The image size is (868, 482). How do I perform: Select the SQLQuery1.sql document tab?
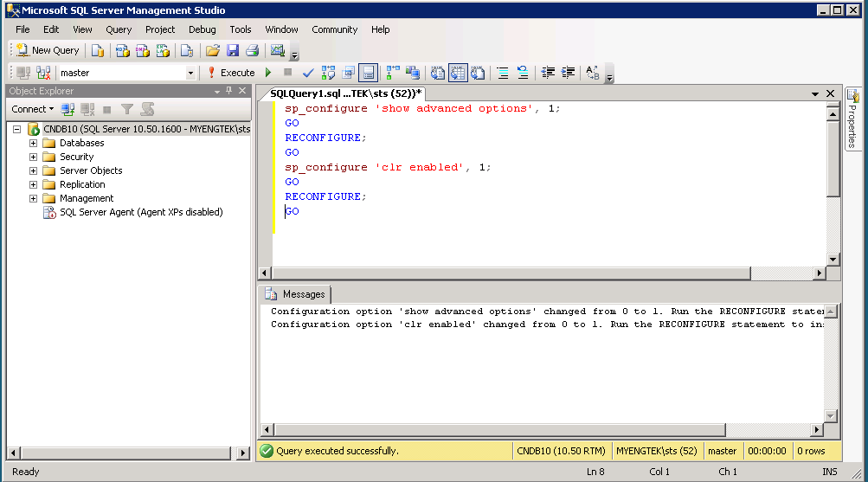click(345, 93)
